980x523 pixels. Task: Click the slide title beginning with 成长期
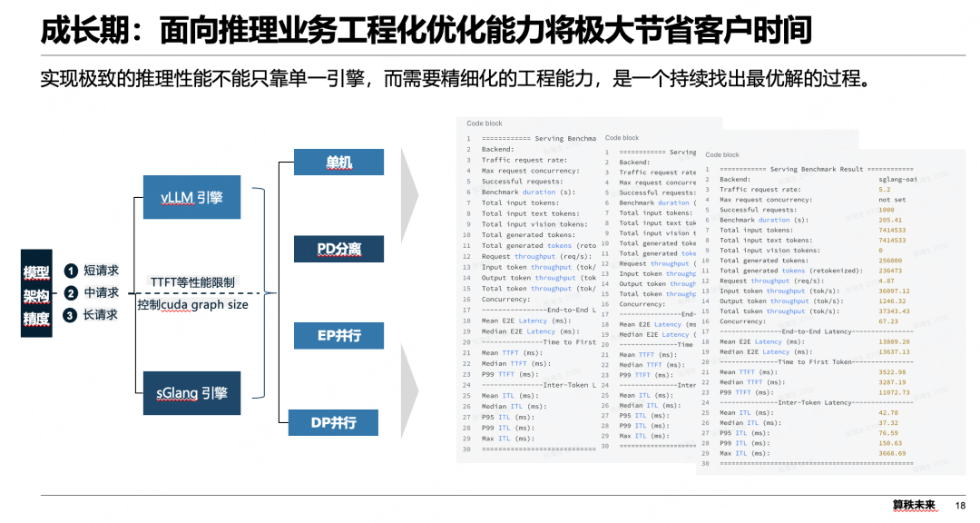click(426, 30)
